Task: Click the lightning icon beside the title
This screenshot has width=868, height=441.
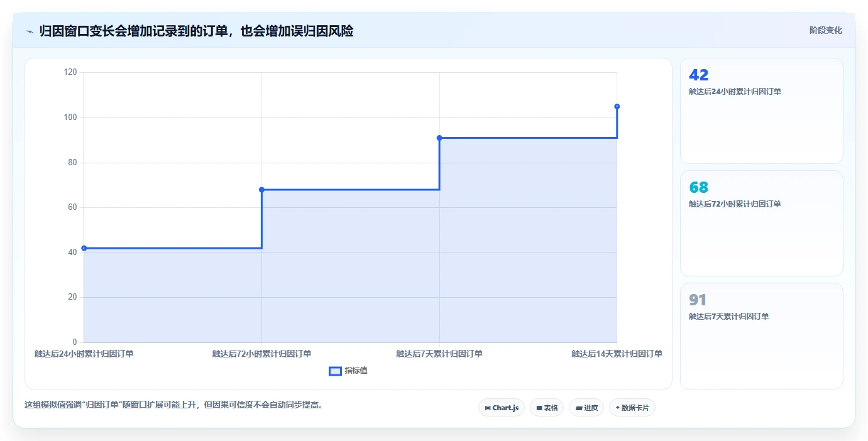Action: coord(30,31)
